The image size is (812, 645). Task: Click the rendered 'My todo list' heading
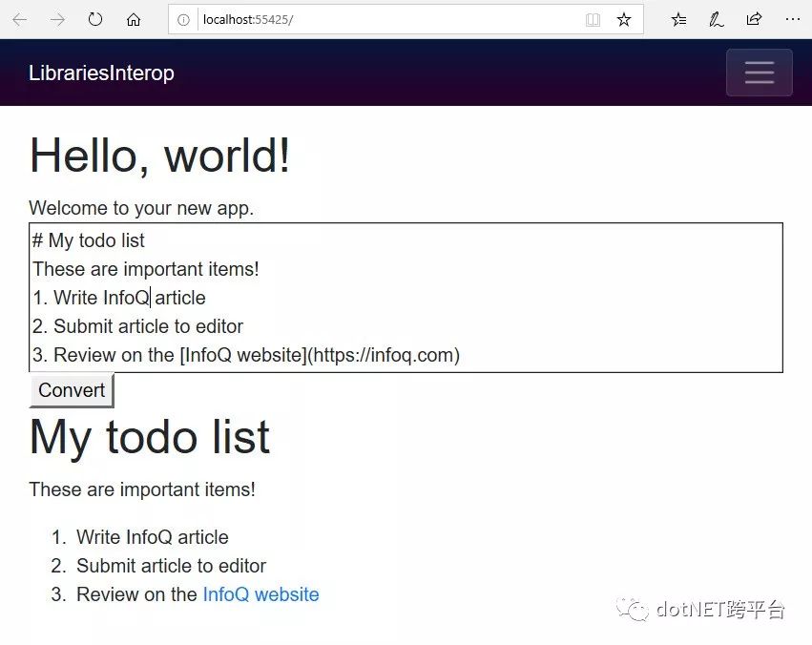click(150, 438)
